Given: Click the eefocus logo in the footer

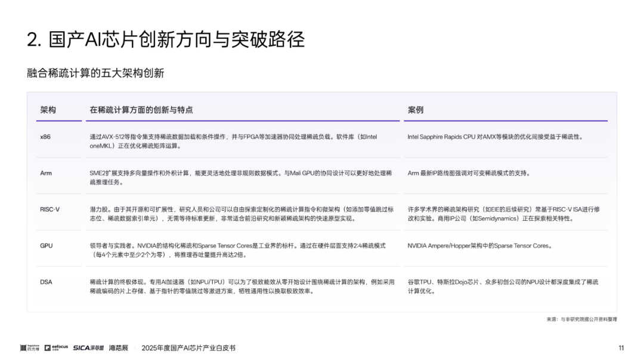Looking at the screenshot, I should coord(56,348).
